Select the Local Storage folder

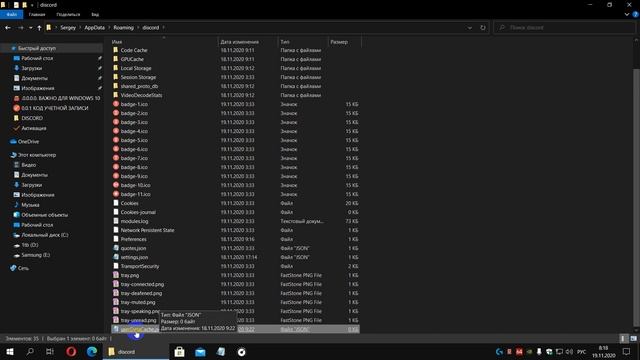click(x=136, y=68)
